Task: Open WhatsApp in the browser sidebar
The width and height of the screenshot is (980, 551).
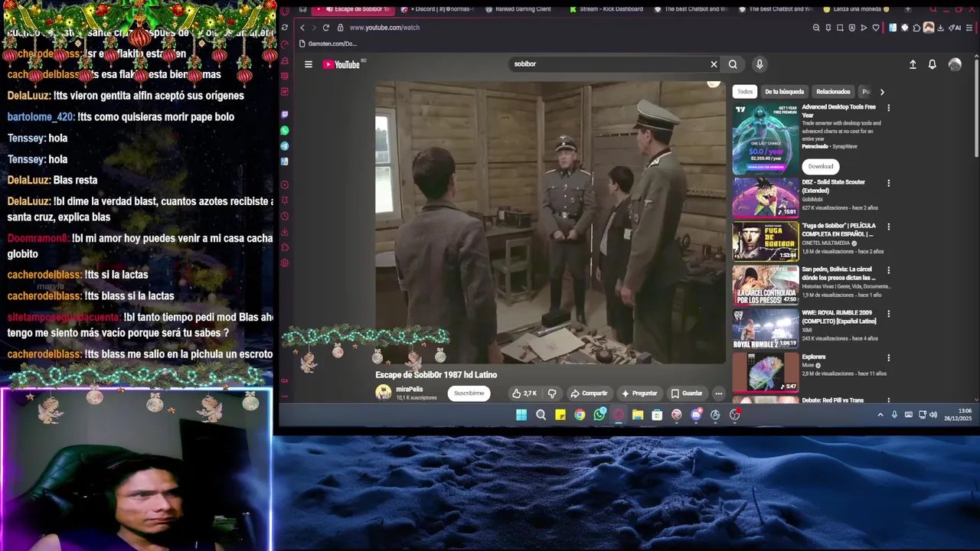Action: point(285,131)
